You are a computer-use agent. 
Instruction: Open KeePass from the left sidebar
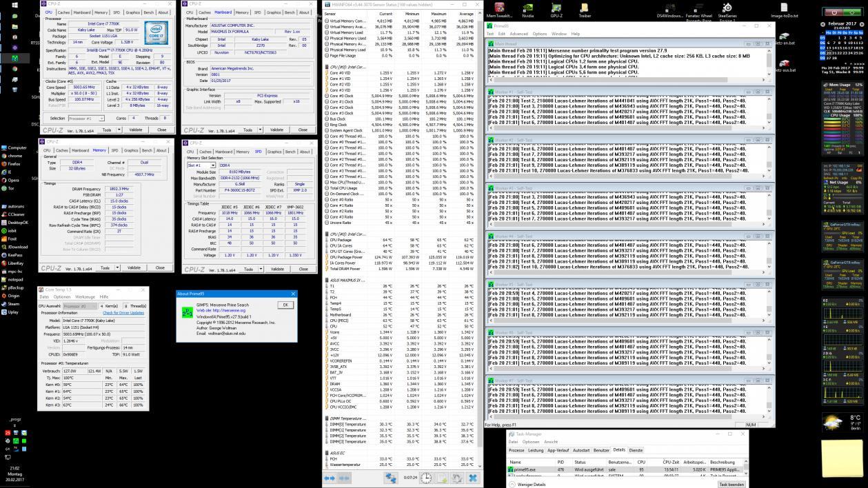point(12,255)
